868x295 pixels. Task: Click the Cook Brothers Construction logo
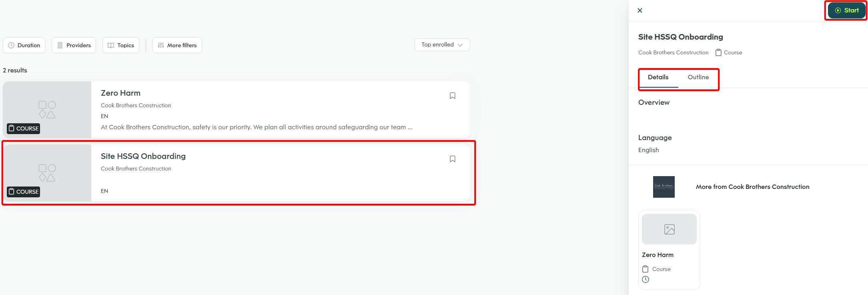[664, 187]
